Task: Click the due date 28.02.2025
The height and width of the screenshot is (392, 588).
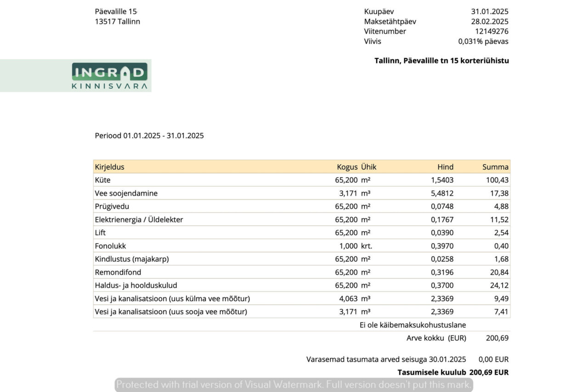Action: click(490, 22)
